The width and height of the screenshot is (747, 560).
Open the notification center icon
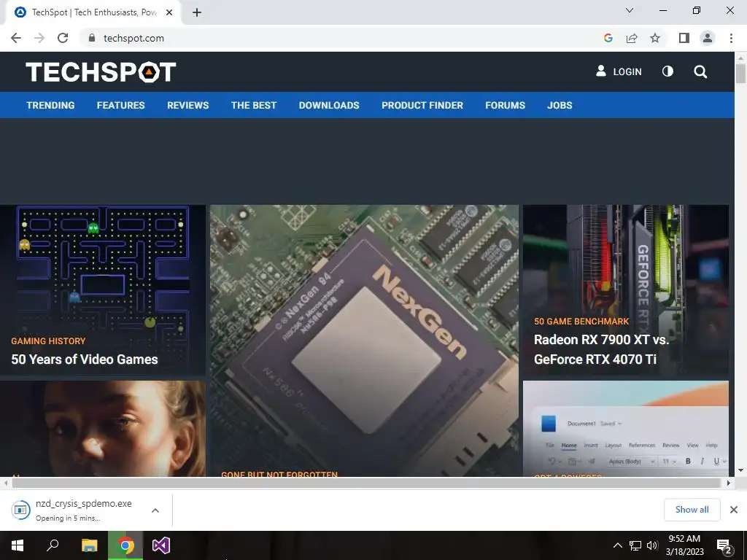724,546
